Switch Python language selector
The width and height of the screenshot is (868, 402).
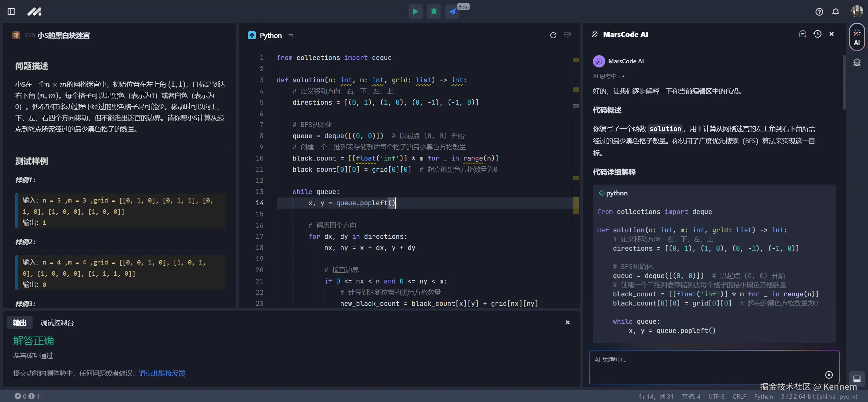tap(271, 35)
